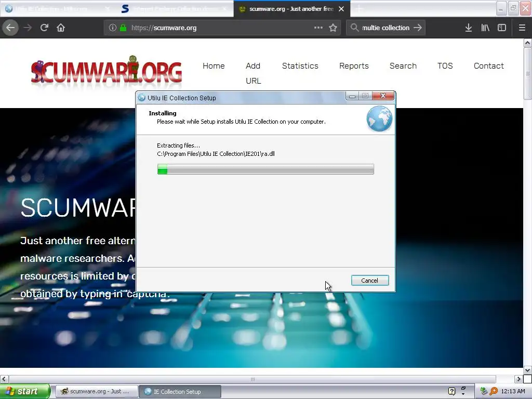
Task: Click the search magnifier icon in search box
Action: pyautogui.click(x=354, y=28)
